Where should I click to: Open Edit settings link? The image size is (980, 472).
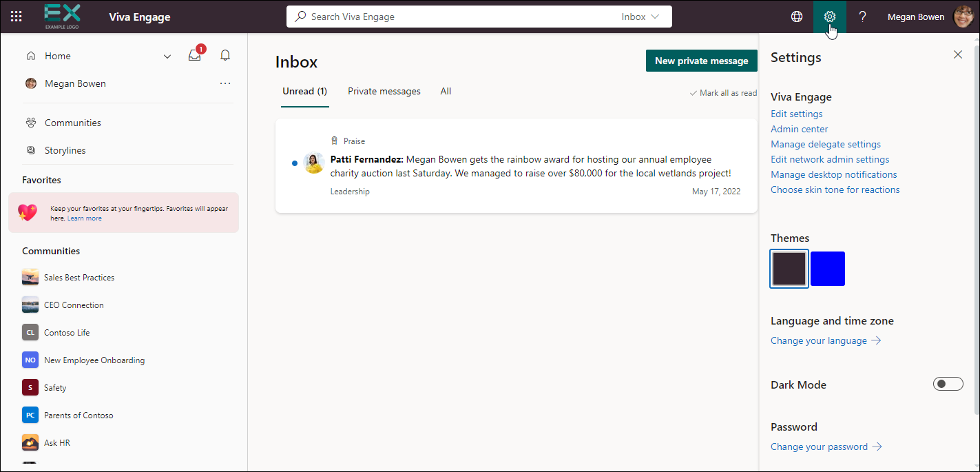pyautogui.click(x=797, y=114)
